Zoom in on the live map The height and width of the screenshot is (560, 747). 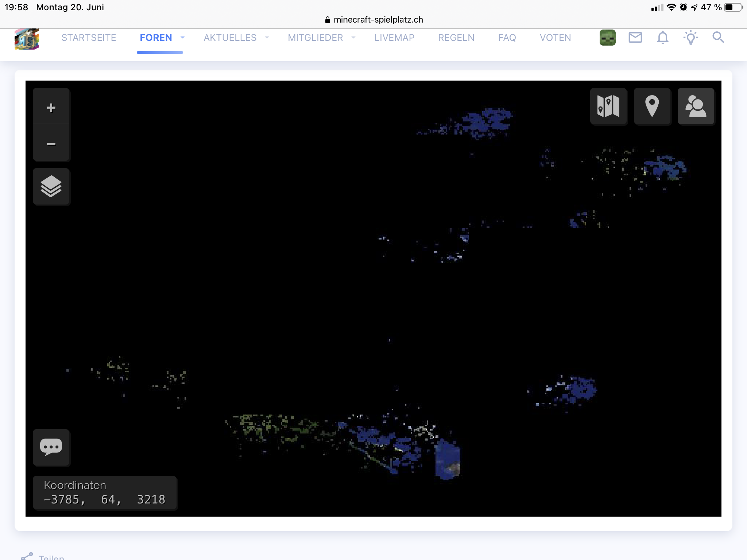coord(51,107)
